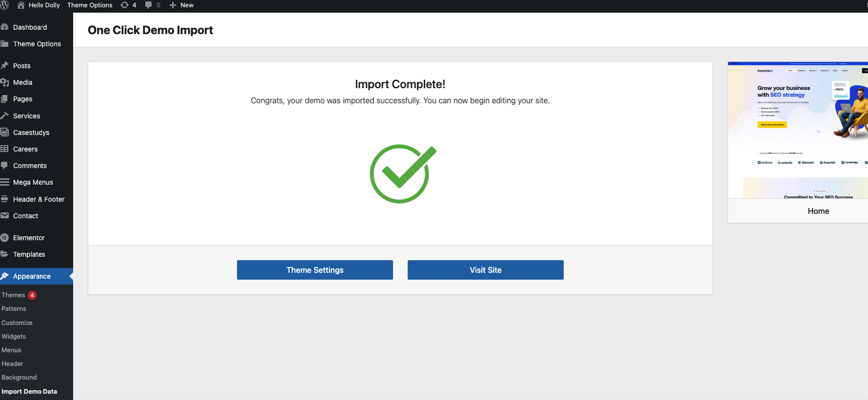Open the Media menu
The width and height of the screenshot is (868, 400).
pyautogui.click(x=22, y=82)
